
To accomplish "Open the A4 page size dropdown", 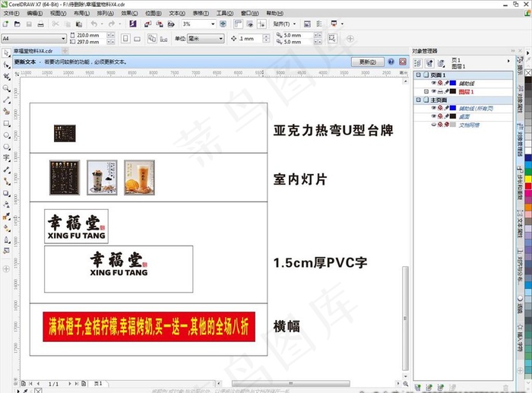I will pos(63,39).
